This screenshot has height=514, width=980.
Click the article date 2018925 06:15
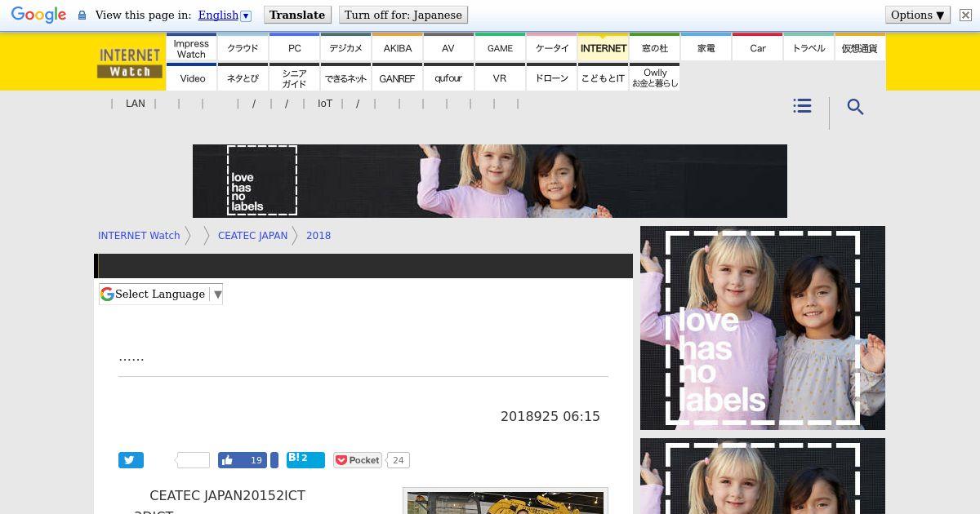coord(550,416)
